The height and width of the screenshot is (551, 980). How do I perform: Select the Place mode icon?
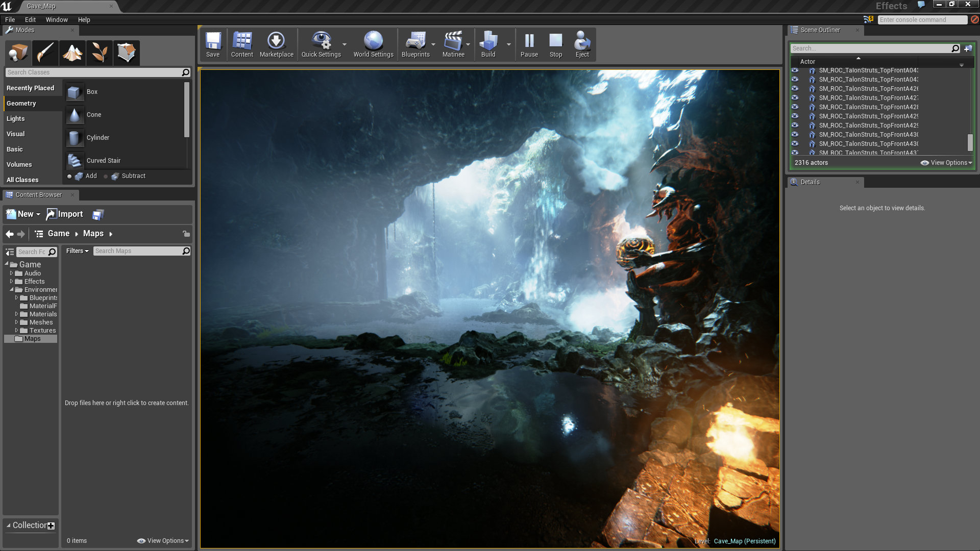coord(18,53)
